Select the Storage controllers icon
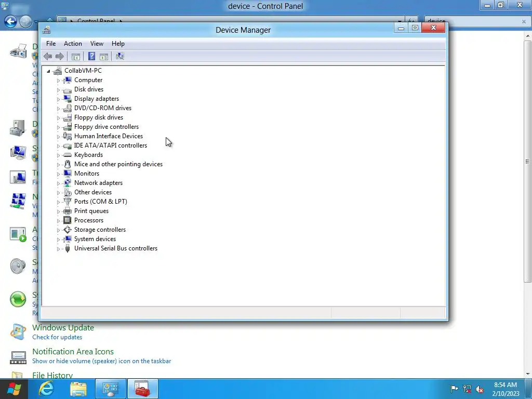532x399 pixels. coord(68,230)
